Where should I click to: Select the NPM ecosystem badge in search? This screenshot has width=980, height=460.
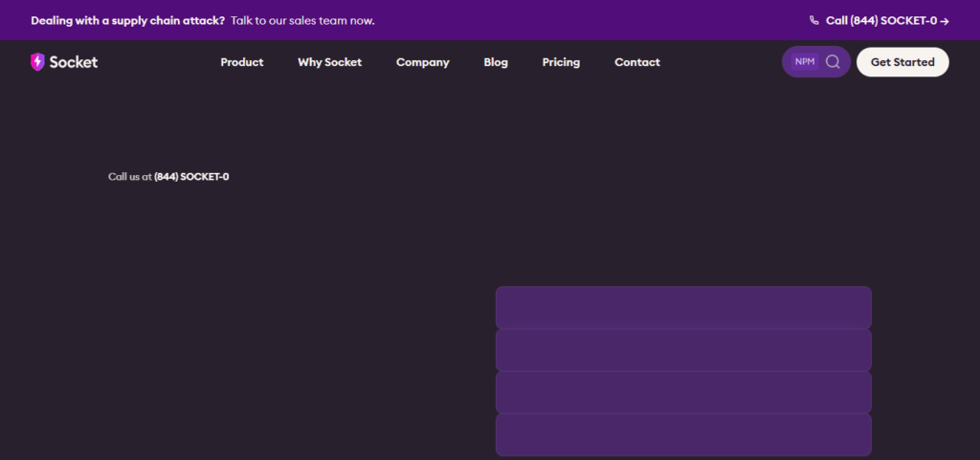(805, 62)
